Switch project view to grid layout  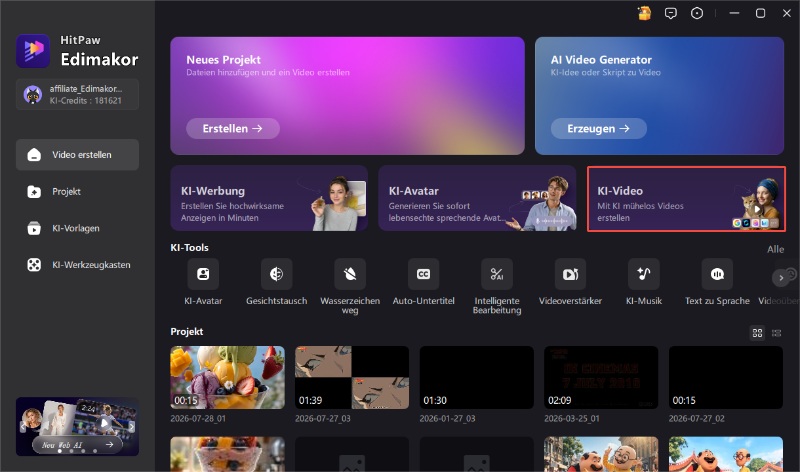pos(757,333)
